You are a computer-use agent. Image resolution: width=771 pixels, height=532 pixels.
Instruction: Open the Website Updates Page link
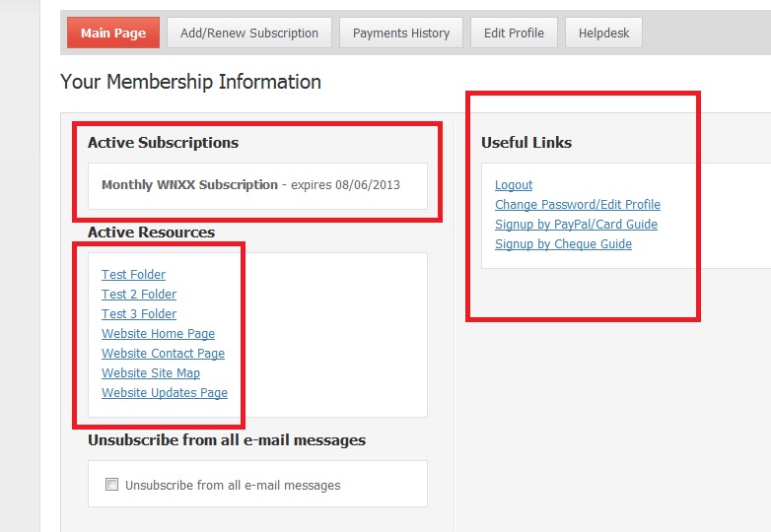click(x=165, y=393)
